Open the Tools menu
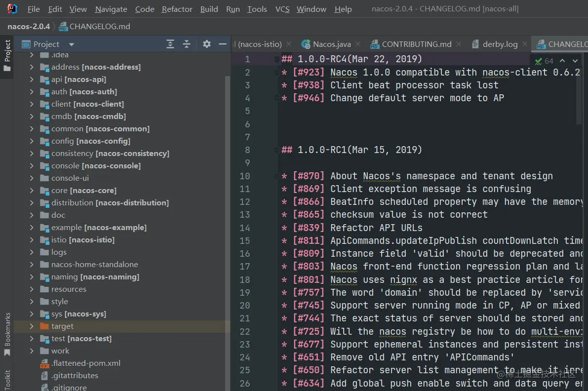Viewport: 588px width, 391px height. tap(257, 9)
